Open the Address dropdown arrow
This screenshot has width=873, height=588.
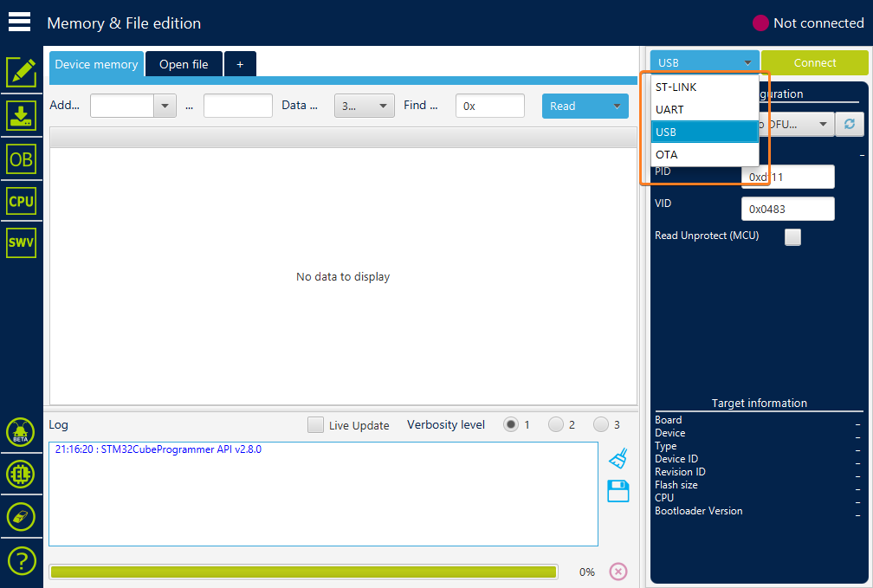tap(165, 106)
